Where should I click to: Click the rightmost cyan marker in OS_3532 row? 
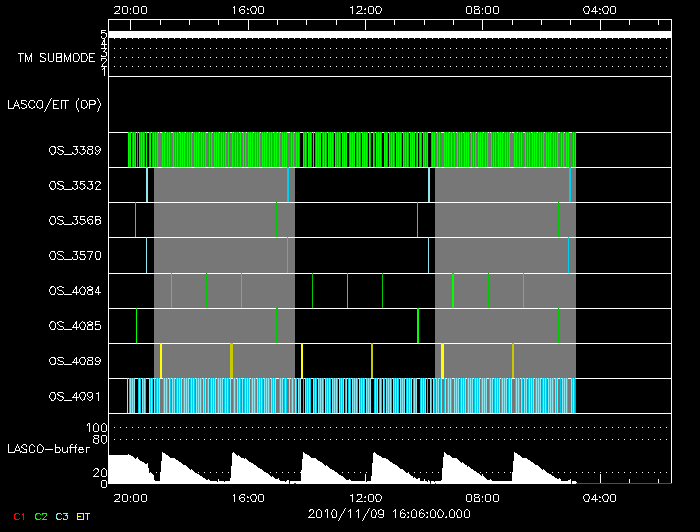click(x=570, y=185)
